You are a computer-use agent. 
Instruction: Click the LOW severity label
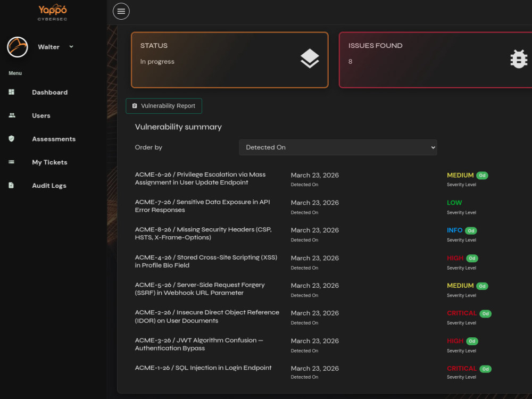454,203
